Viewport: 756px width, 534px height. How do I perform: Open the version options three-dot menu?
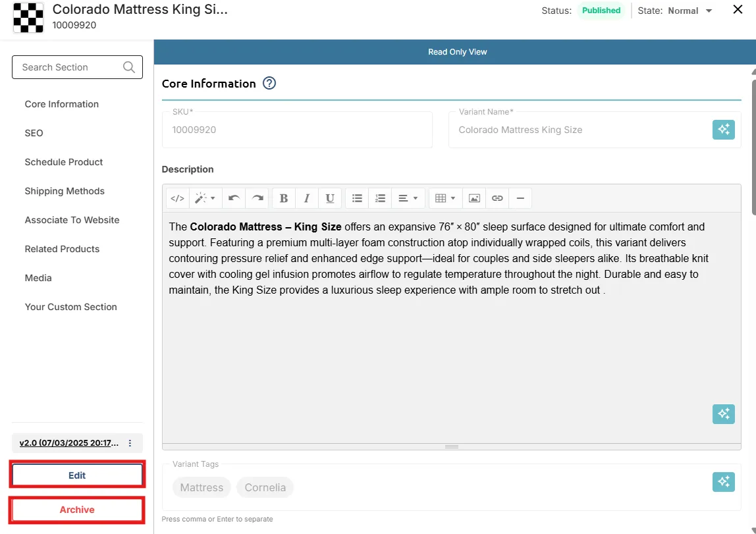pos(130,443)
